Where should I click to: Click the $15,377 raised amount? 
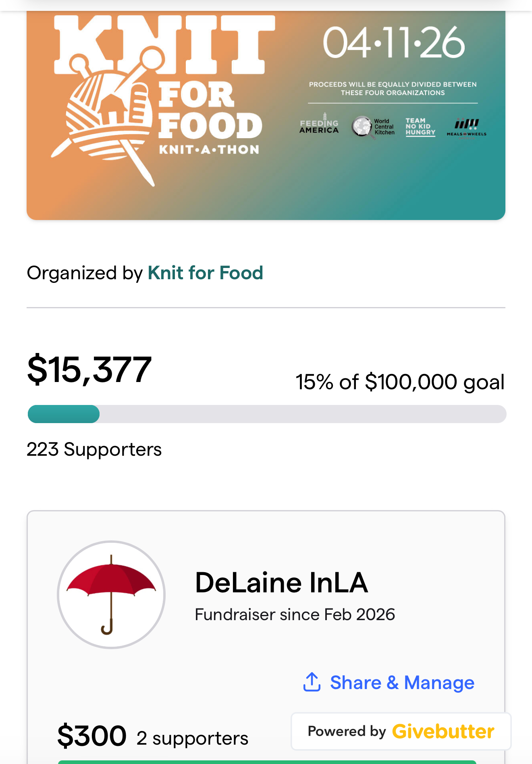[x=89, y=369]
